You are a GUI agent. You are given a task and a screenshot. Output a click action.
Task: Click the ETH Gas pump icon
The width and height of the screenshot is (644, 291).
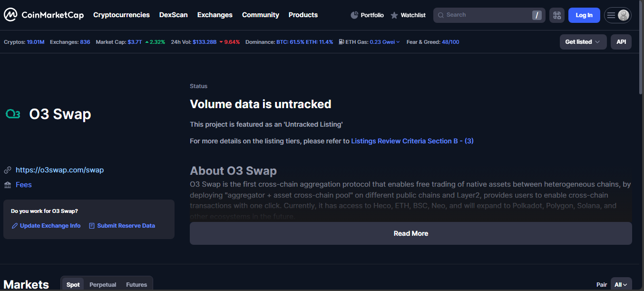342,42
